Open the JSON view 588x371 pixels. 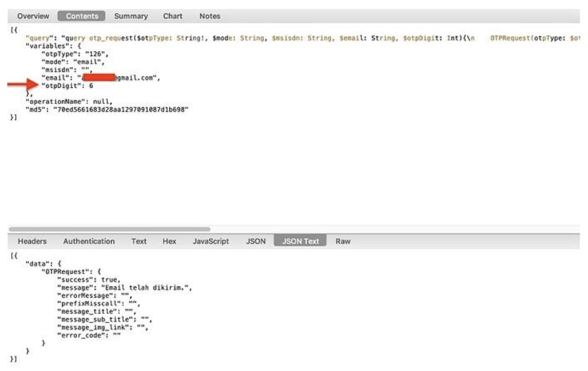click(x=256, y=241)
